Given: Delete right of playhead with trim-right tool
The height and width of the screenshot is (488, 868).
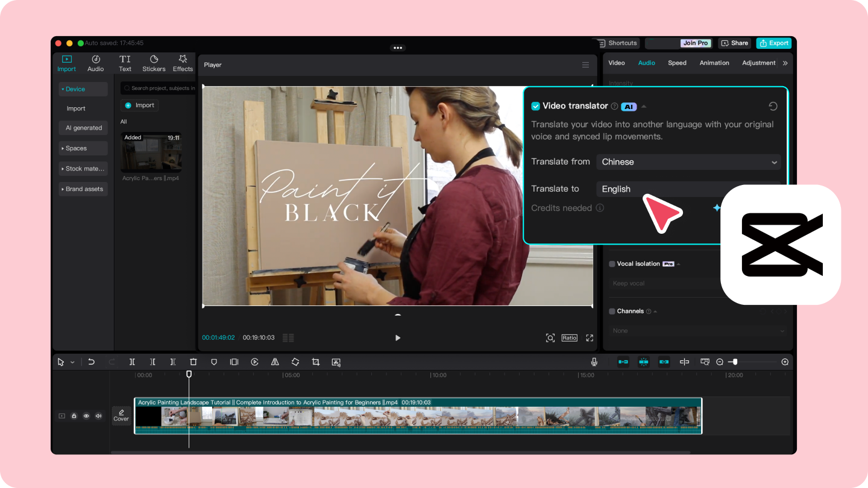Looking at the screenshot, I should pyautogui.click(x=173, y=362).
